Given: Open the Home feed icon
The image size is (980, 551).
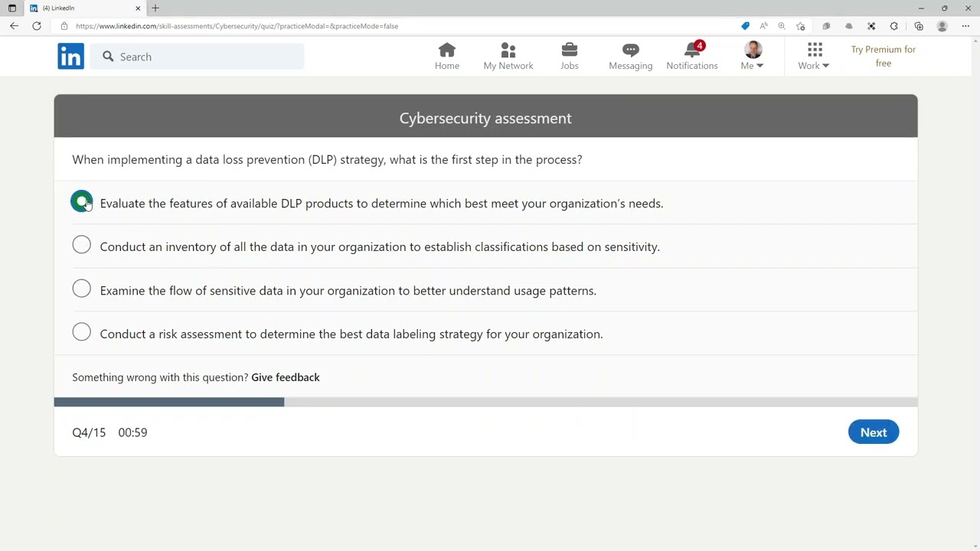Looking at the screenshot, I should tap(447, 51).
